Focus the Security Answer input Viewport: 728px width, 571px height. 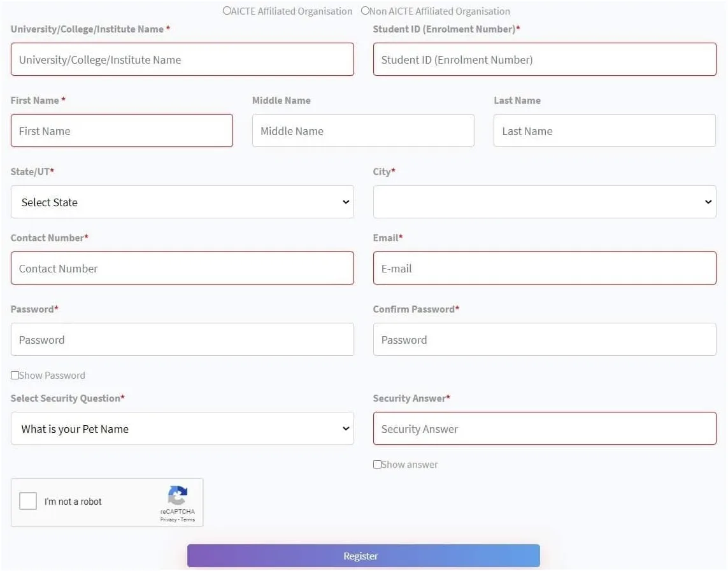pos(545,428)
